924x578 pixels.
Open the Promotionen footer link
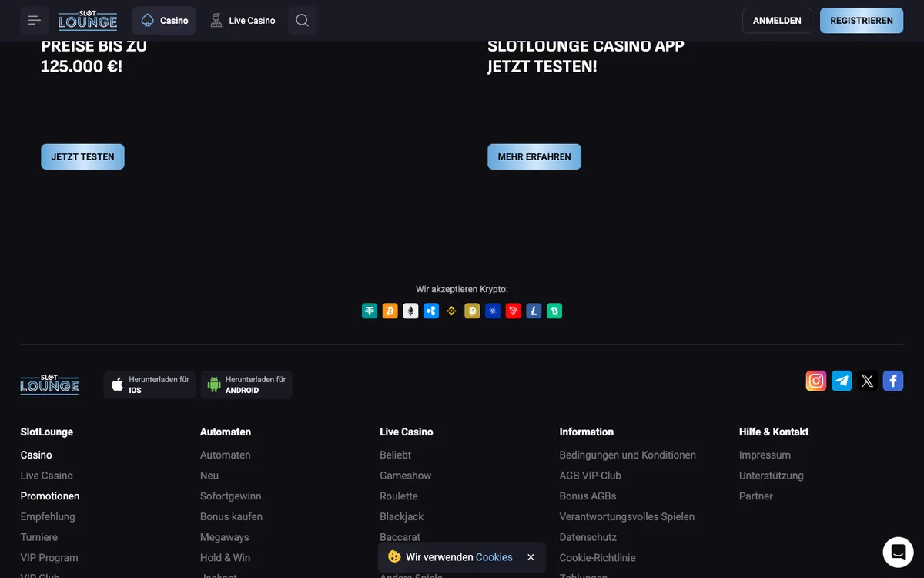tap(50, 496)
